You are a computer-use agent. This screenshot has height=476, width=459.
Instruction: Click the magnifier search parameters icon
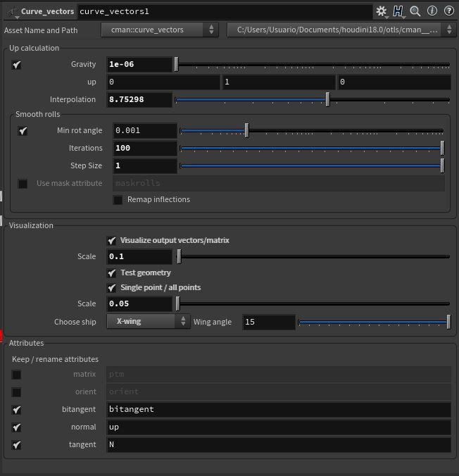[415, 11]
